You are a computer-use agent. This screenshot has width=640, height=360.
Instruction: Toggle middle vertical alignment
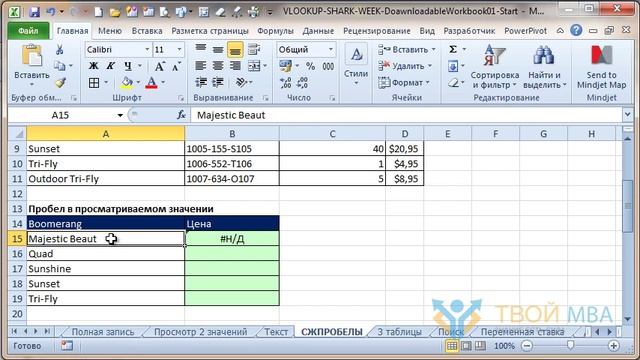point(218,50)
